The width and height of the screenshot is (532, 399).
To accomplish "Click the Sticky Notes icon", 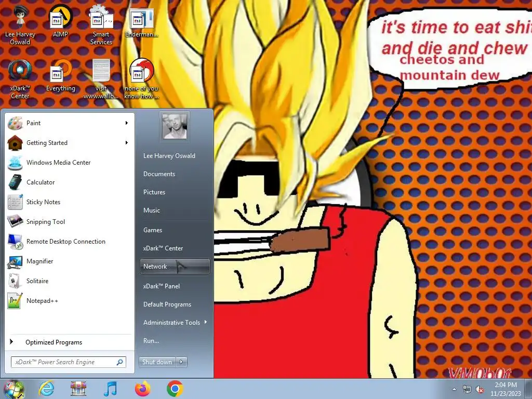I will [15, 202].
